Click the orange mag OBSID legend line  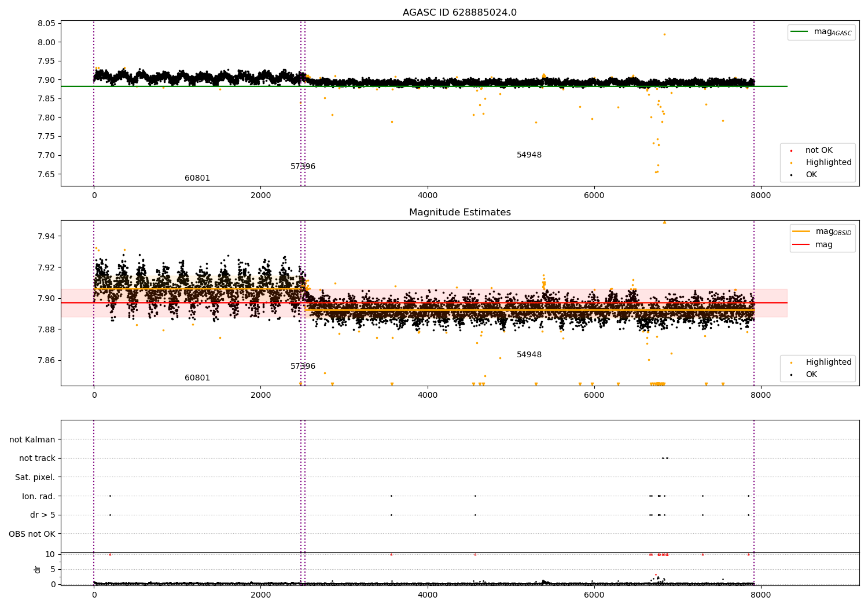[x=801, y=232]
